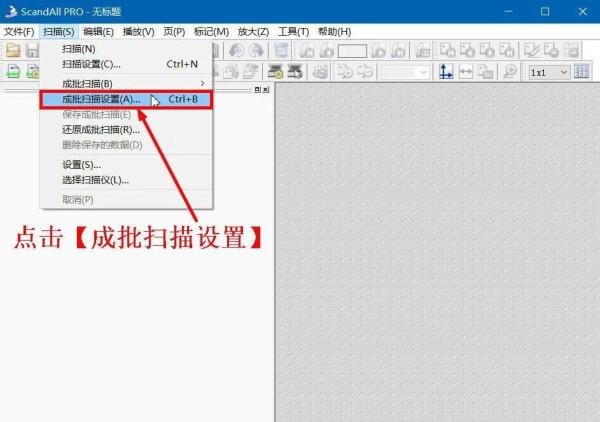Screen dimensions: 600x422
Task: Click the scanner with cursor icon
Action: pyautogui.click(x=295, y=72)
